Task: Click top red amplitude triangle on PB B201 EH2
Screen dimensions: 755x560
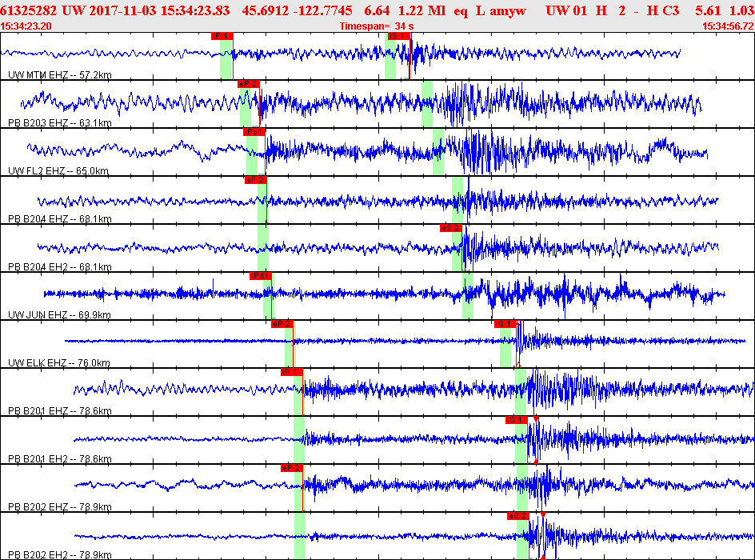Action: [x=536, y=419]
